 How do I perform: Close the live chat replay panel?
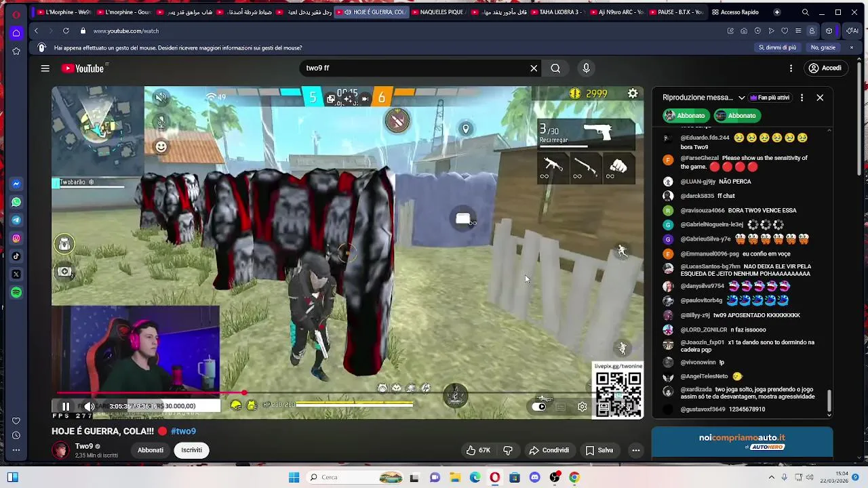pyautogui.click(x=820, y=98)
